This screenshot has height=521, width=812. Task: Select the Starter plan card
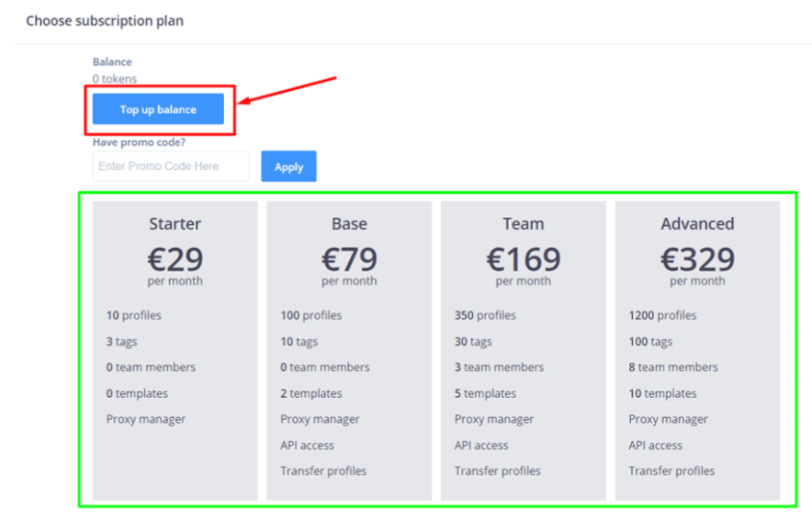175,350
